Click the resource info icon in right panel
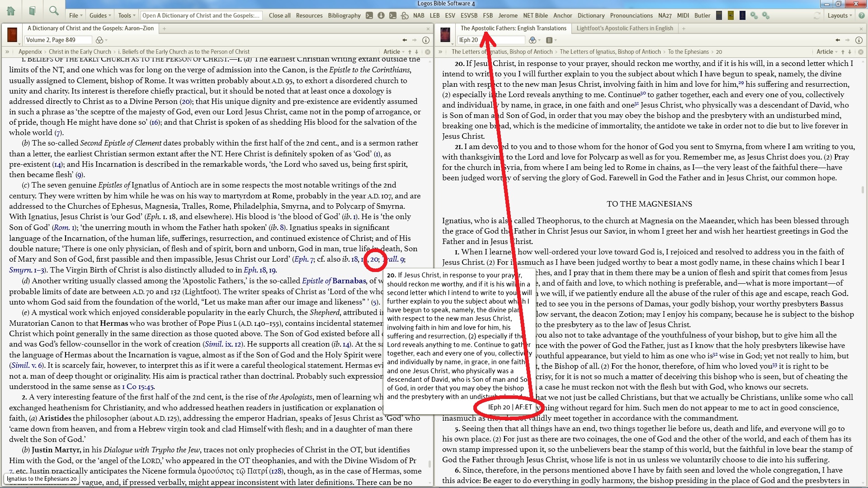 (x=859, y=40)
